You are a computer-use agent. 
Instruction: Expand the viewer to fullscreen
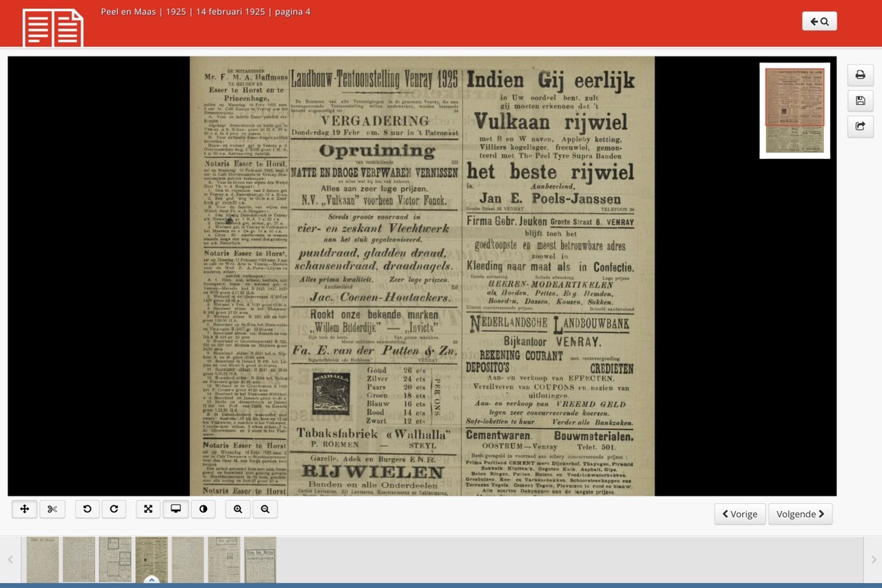click(x=148, y=510)
